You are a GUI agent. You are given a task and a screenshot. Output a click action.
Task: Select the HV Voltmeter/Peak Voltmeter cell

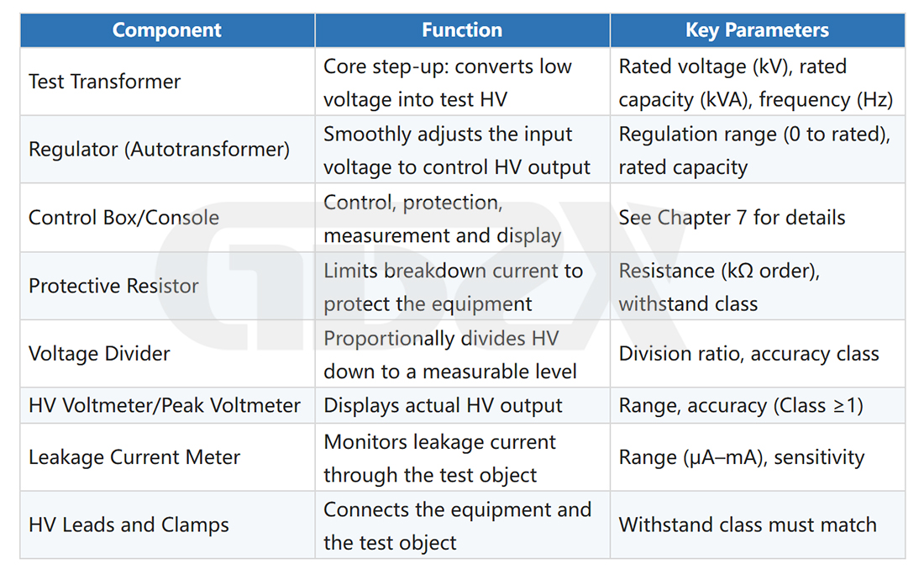pos(167,405)
